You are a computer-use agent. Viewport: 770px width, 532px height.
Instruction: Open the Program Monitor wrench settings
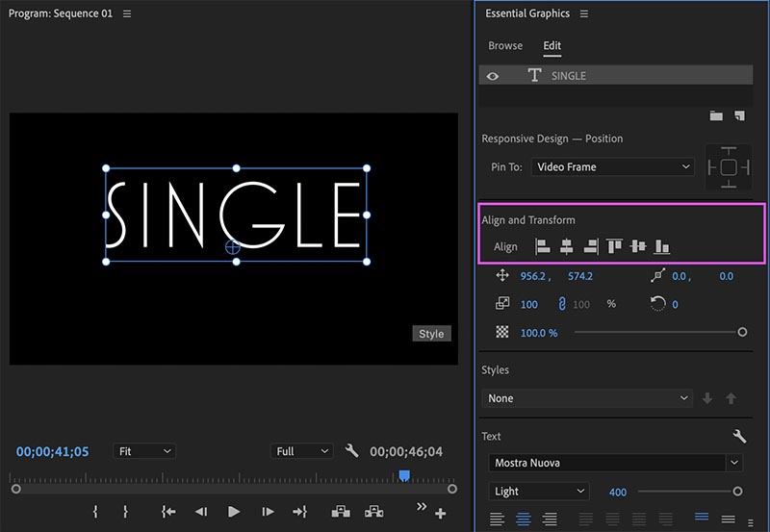tap(351, 451)
